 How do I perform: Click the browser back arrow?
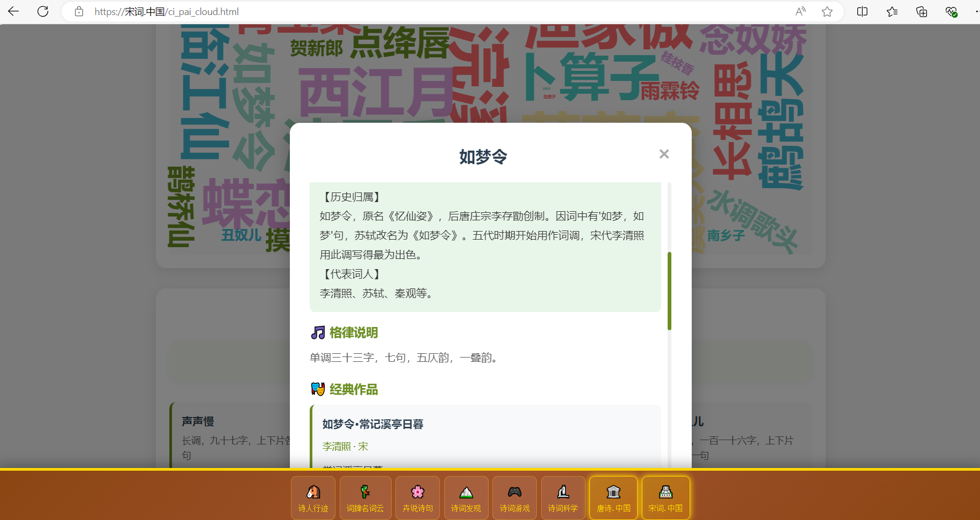coord(13,11)
